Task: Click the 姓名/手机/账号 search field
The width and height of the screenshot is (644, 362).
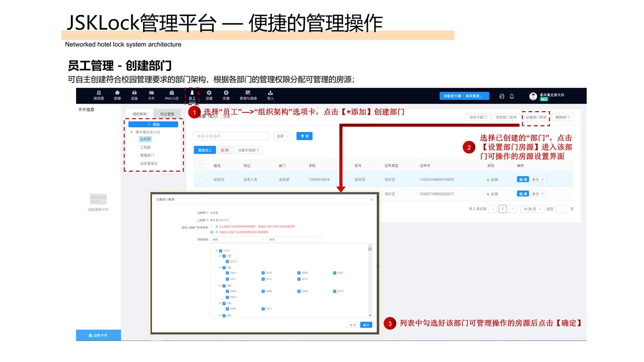Action: 231,136
